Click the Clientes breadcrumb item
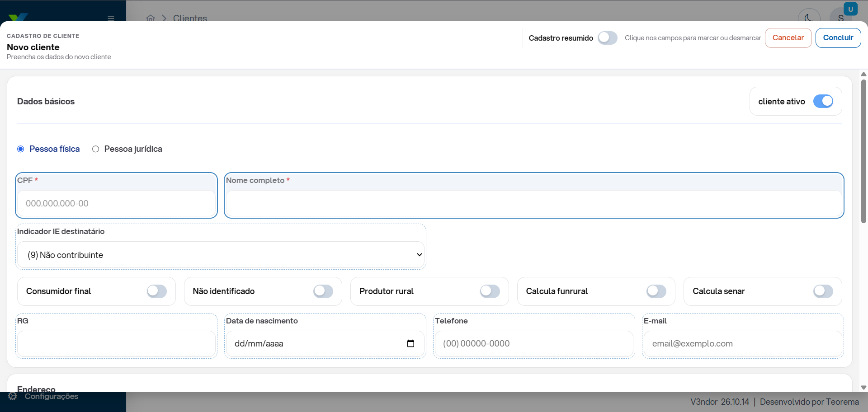Image resolution: width=868 pixels, height=412 pixels. 190,18
